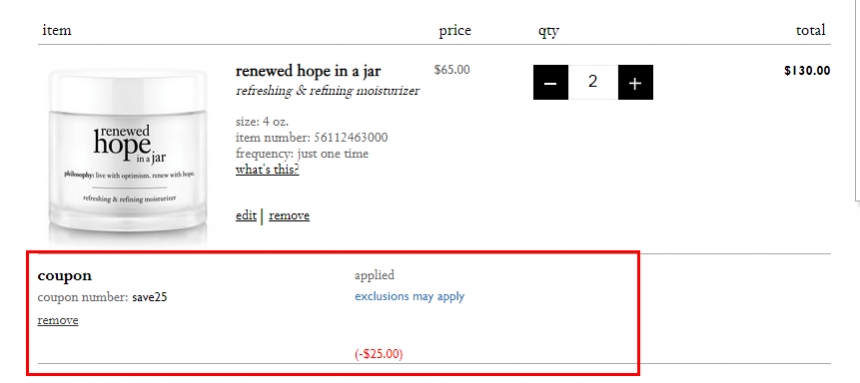Click the $65.00 item price

(452, 70)
